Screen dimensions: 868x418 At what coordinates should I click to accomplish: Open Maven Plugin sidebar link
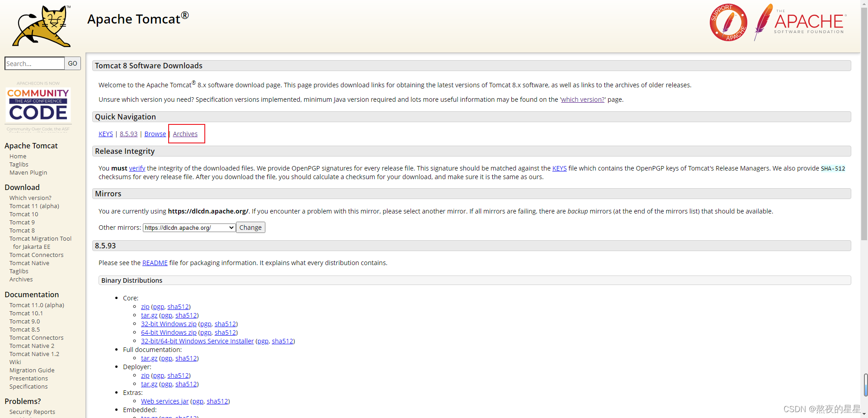tap(28, 173)
